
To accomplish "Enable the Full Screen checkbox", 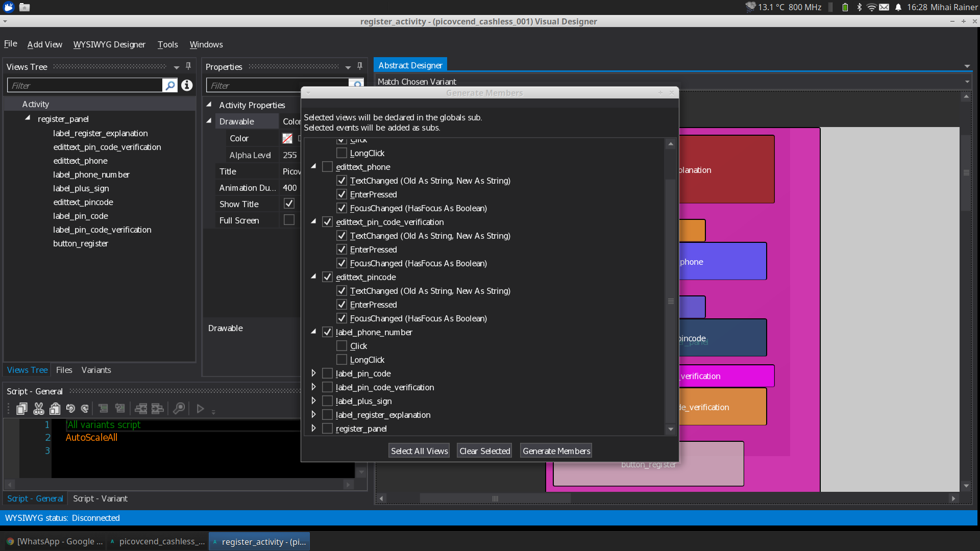I will point(289,220).
